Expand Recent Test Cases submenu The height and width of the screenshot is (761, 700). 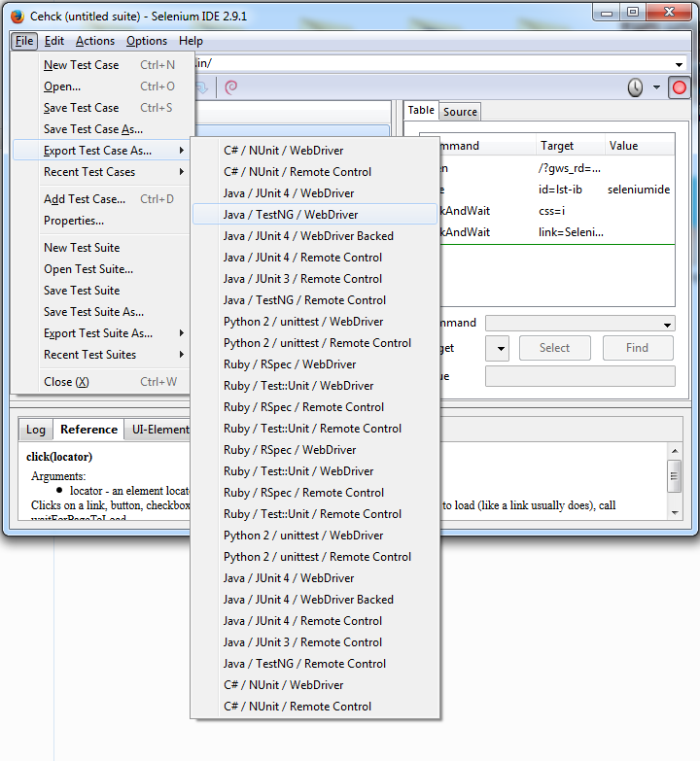(x=102, y=172)
